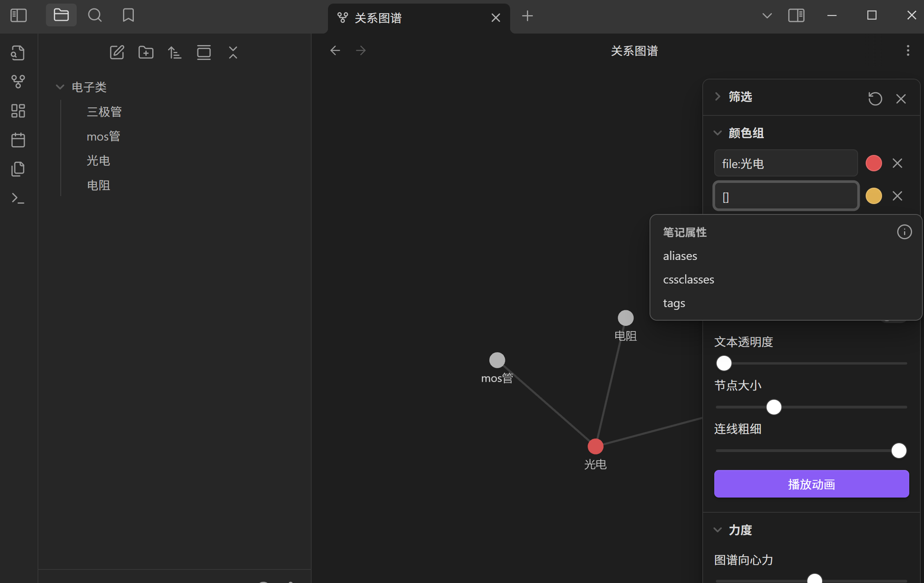924x583 pixels.
Task: Collapse the 颜色组 section
Action: [745, 133]
